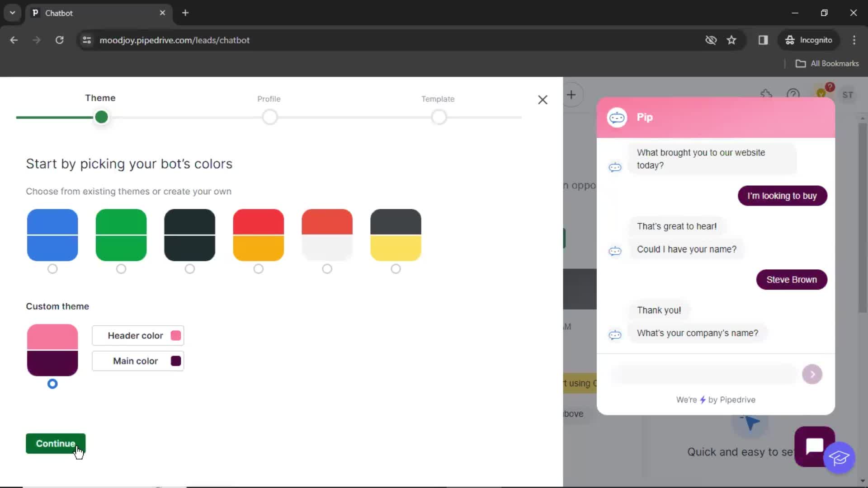Select the custom theme radio button
Image resolution: width=868 pixels, height=488 pixels.
tap(52, 384)
